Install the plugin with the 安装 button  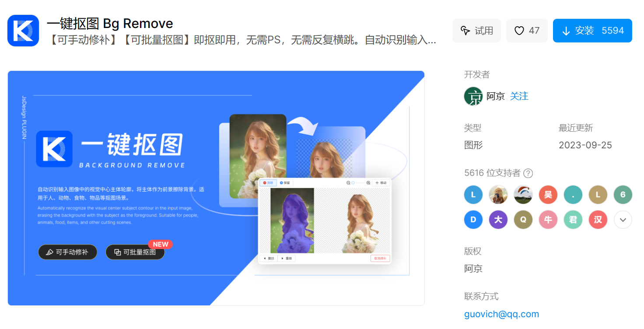point(592,31)
